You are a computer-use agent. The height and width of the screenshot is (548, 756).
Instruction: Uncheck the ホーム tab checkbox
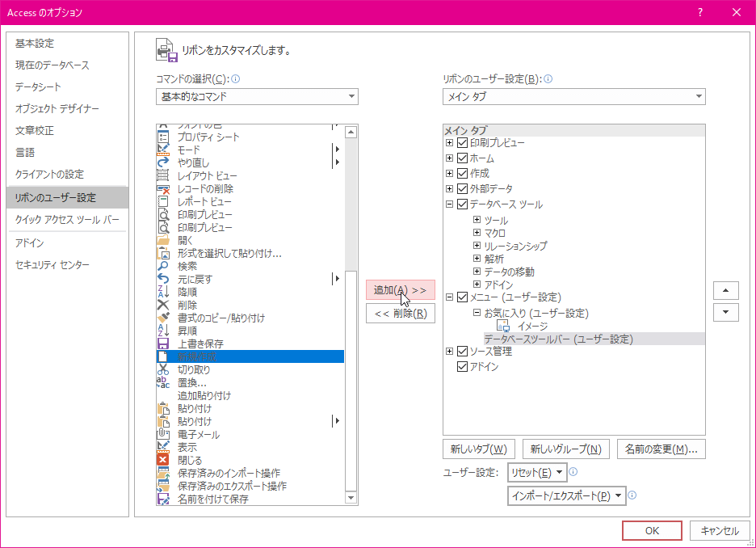pos(462,158)
